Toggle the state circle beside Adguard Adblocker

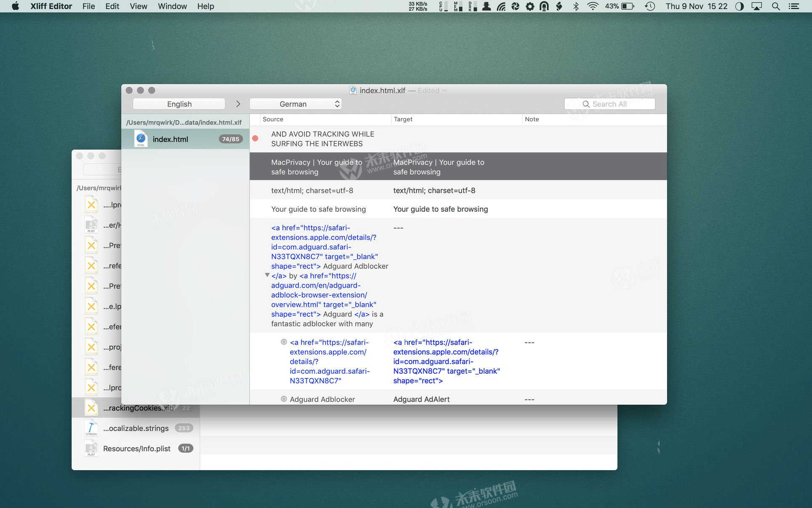click(284, 399)
